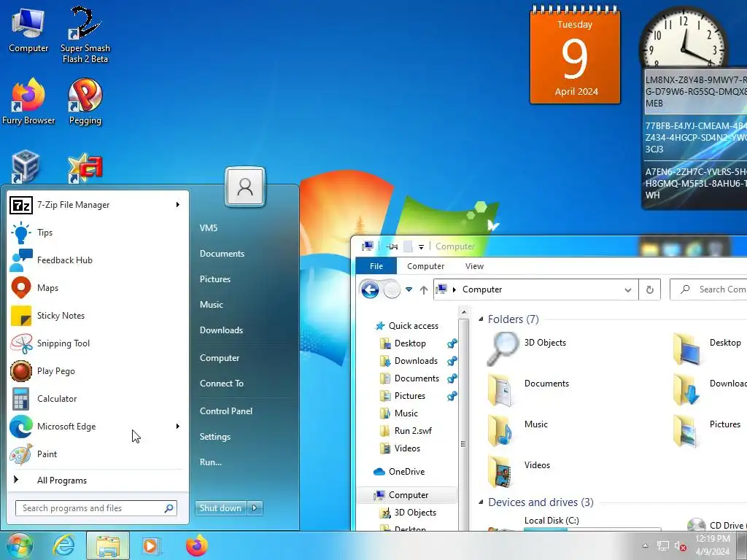This screenshot has width=747, height=560.
Task: Collapse the Folders (7) group
Action: [x=481, y=319]
